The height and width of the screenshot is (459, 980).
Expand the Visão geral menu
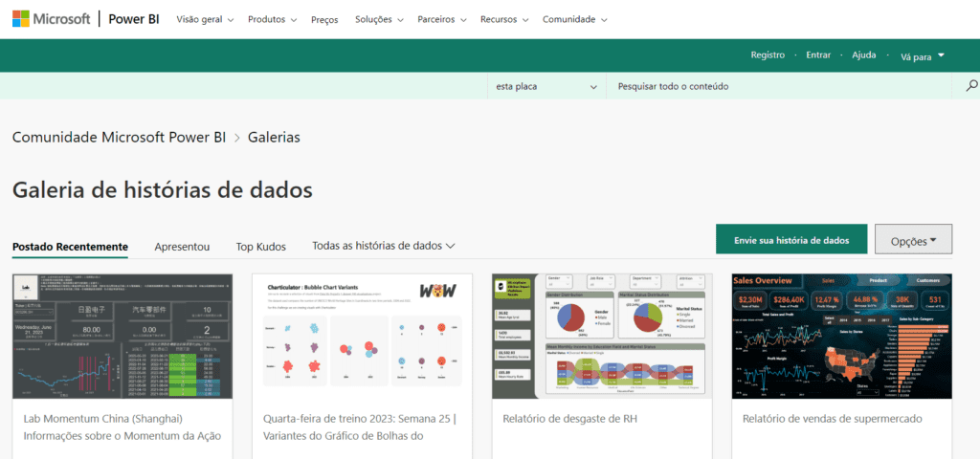205,19
